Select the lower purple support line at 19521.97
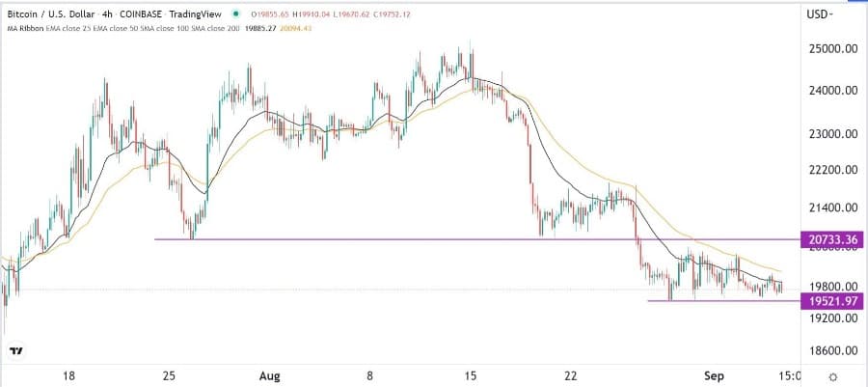868x387 pixels. 724,301
